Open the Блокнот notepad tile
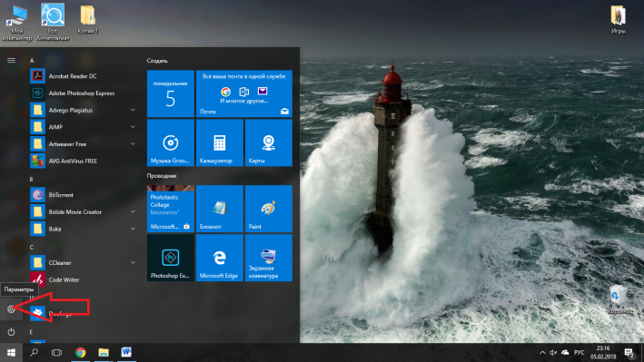Viewport: 644px width, 362px height. click(220, 209)
